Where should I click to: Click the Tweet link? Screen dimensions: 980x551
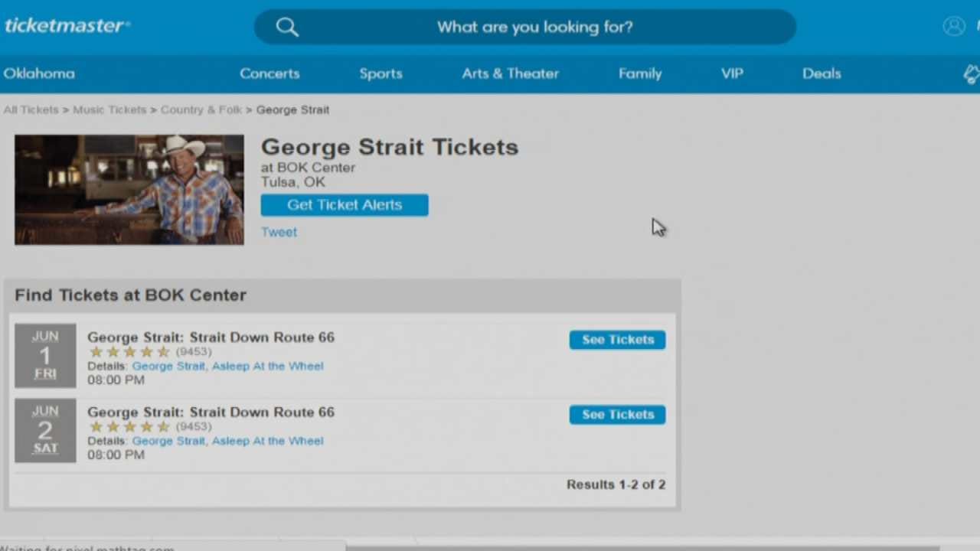pos(279,231)
